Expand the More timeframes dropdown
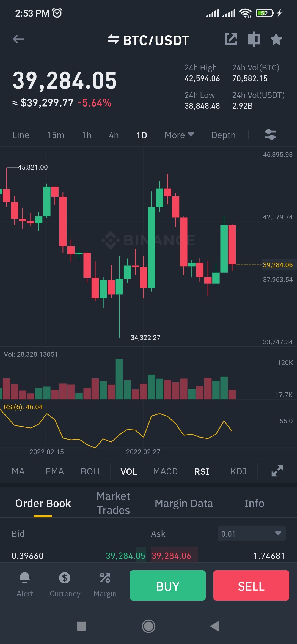Screen dimensions: 297x644 (x=179, y=135)
